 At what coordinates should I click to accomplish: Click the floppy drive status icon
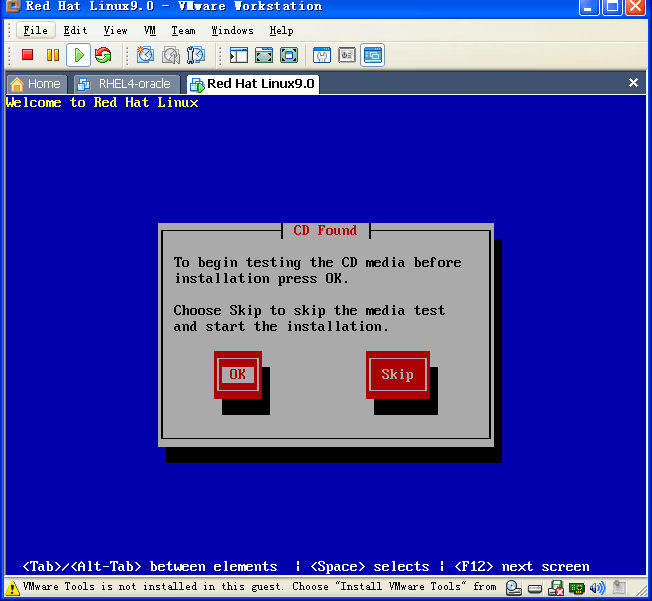(535, 588)
